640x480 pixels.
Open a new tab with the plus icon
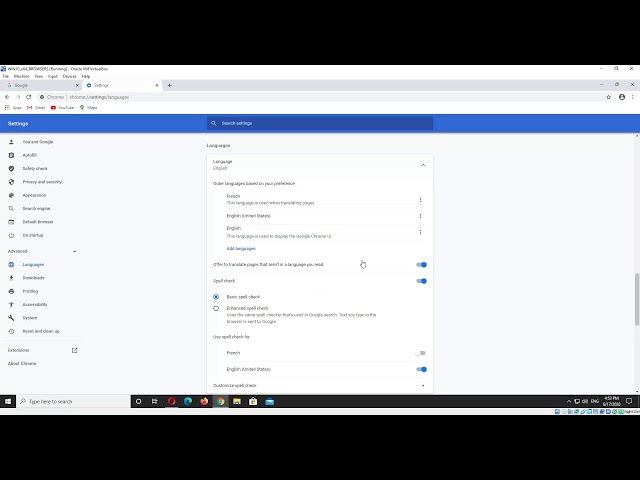pos(169,85)
